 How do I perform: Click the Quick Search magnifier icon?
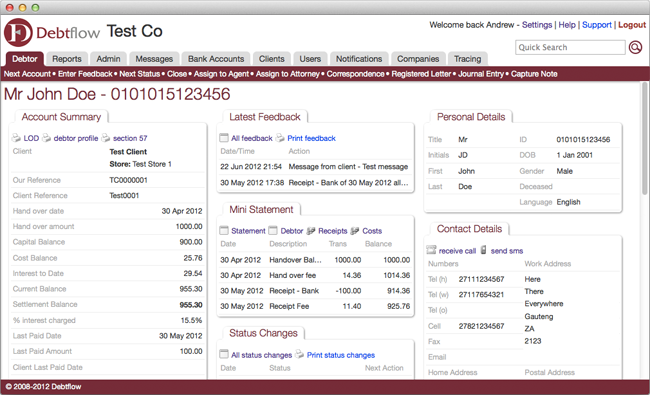[x=635, y=47]
